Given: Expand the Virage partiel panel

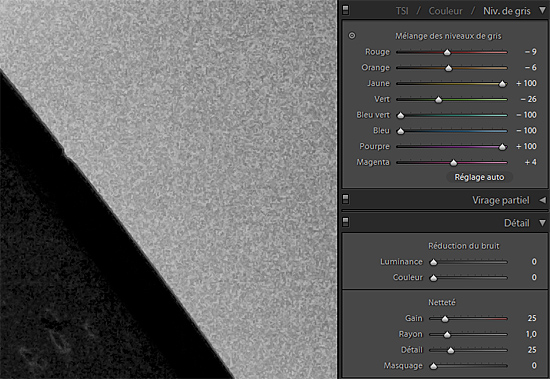Looking at the screenshot, I should point(542,200).
